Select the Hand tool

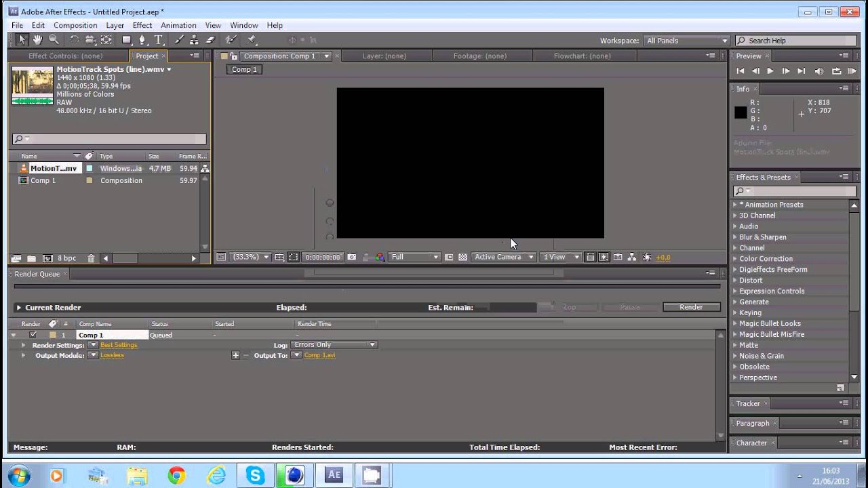(38, 40)
